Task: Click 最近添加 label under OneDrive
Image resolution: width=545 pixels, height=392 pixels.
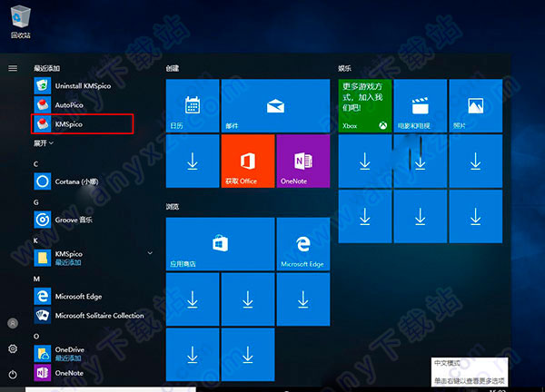Action: [x=68, y=358]
